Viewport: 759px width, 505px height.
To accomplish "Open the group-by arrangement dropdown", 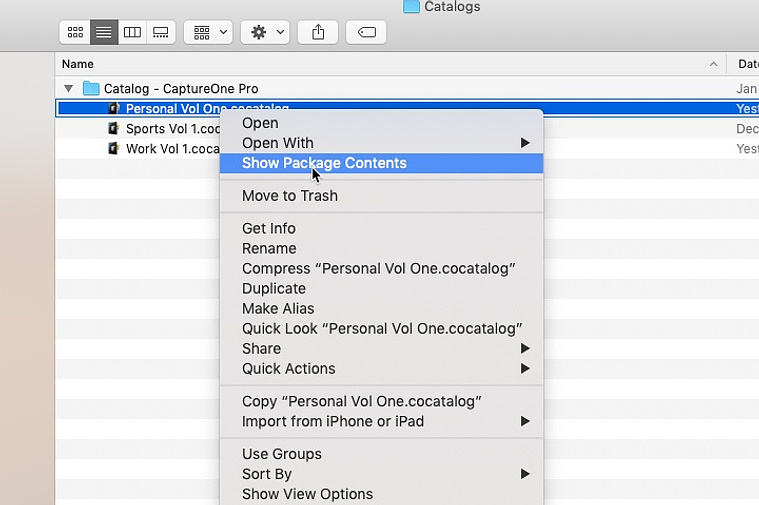I will point(208,32).
